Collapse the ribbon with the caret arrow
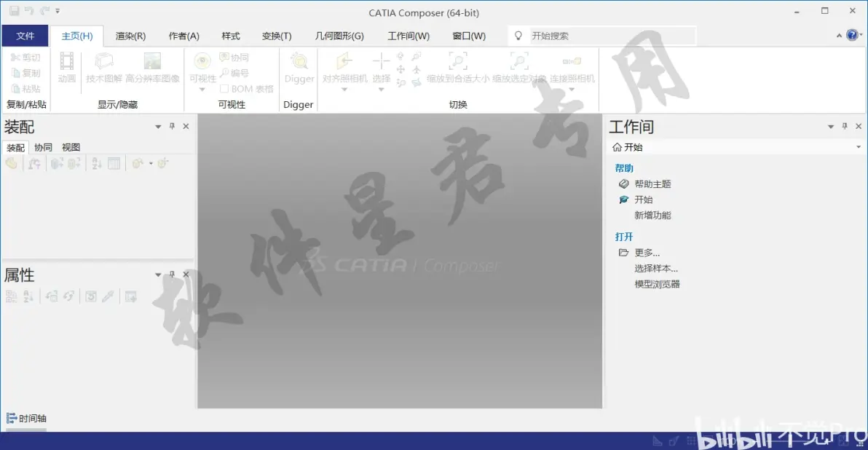The image size is (868, 450). (839, 36)
